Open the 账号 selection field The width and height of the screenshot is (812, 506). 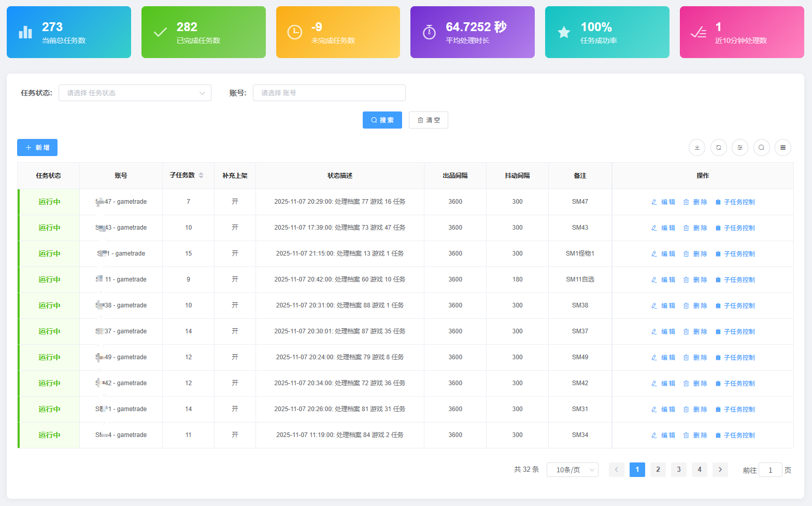click(329, 93)
